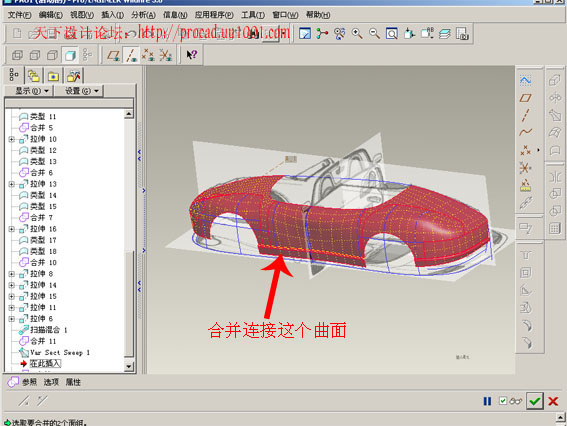
Task: Click the zoom out magnifier icon
Action: 374,34
